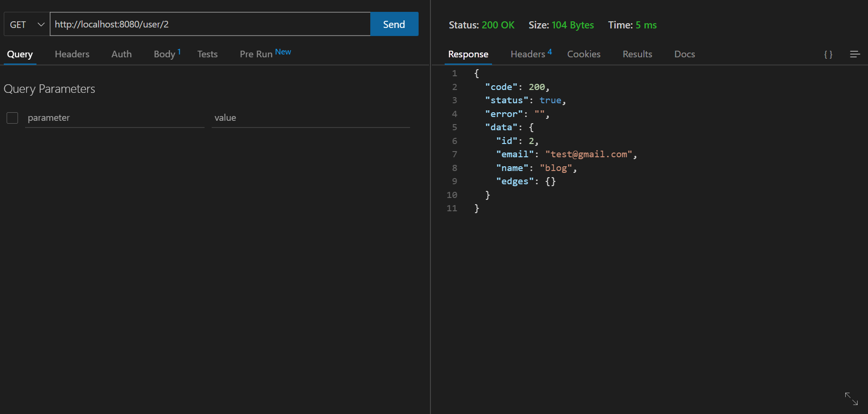
Task: Click the Time 5 ms label
Action: [x=632, y=25]
